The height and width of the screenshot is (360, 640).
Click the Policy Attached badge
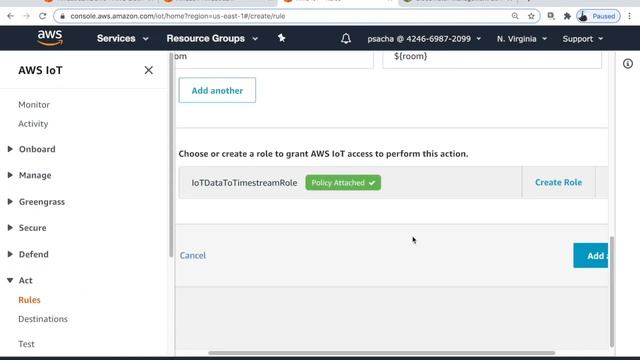coord(343,183)
